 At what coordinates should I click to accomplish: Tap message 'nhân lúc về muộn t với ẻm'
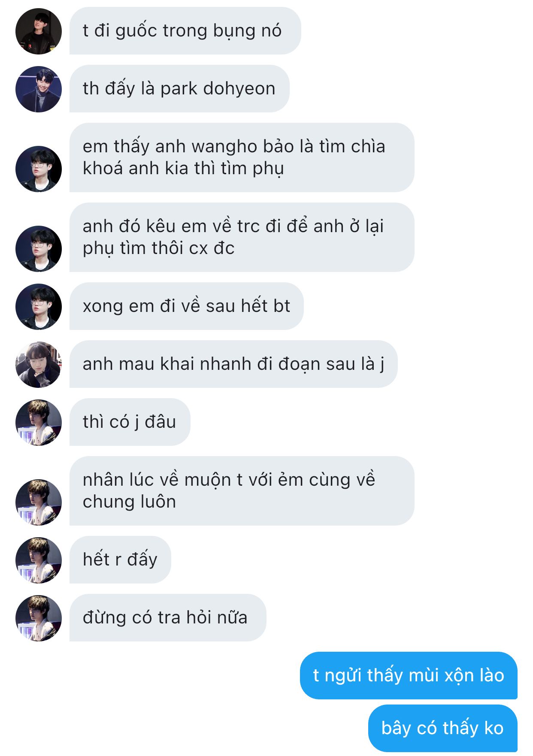click(x=242, y=491)
